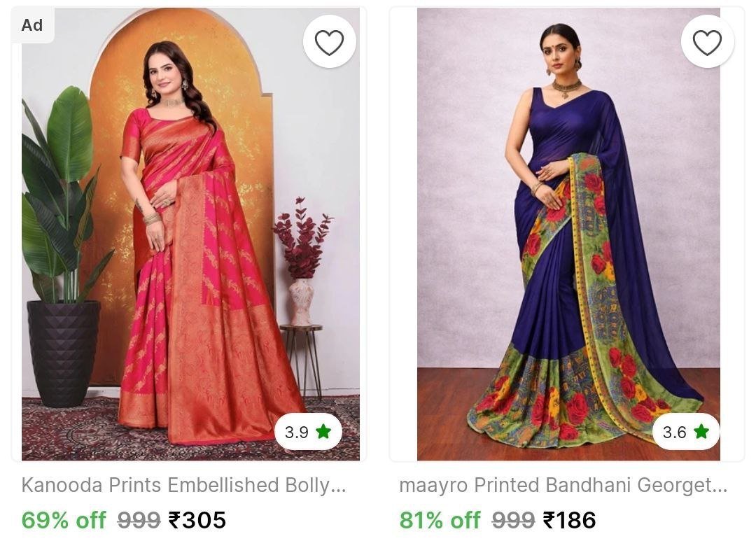This screenshot has height=548, width=756.
Task: Click green star in 3.6 rating badge
Action: point(701,431)
